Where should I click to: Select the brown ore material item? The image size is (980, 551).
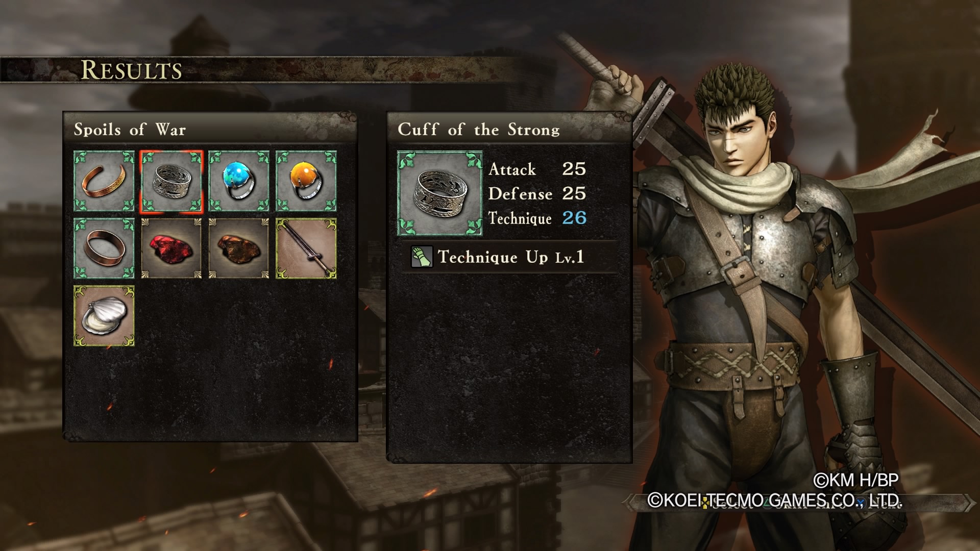[239, 248]
